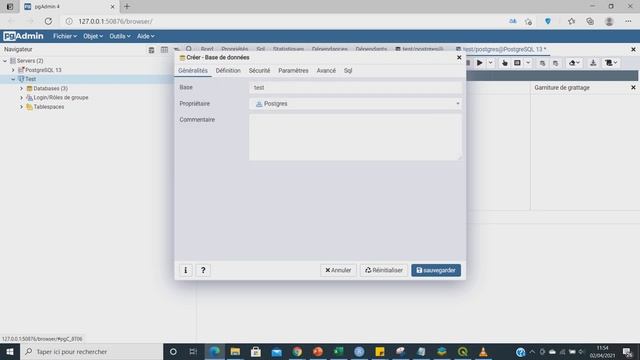Expand the Databases (3) node
Viewport: 640px width, 360px height.
coord(22,89)
